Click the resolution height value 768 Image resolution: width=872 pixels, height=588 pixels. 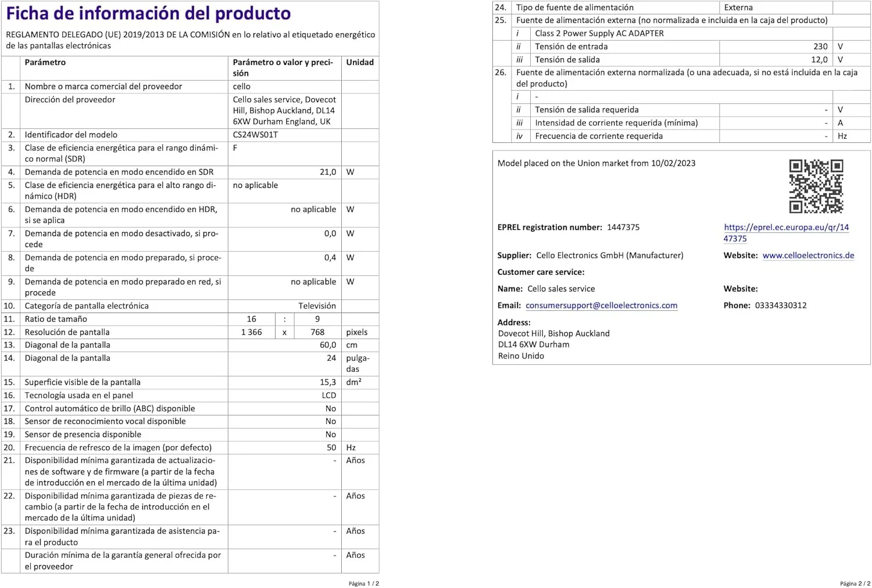point(317,332)
